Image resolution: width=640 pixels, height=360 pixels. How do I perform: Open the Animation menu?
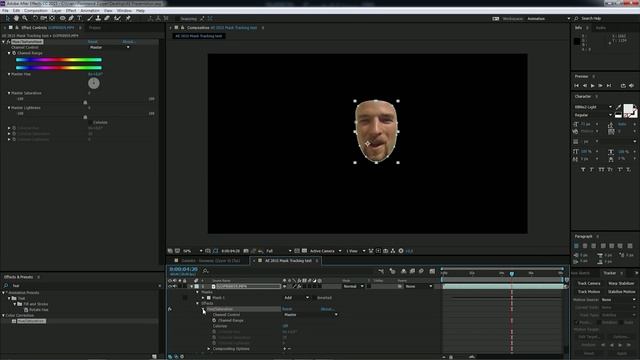90,11
